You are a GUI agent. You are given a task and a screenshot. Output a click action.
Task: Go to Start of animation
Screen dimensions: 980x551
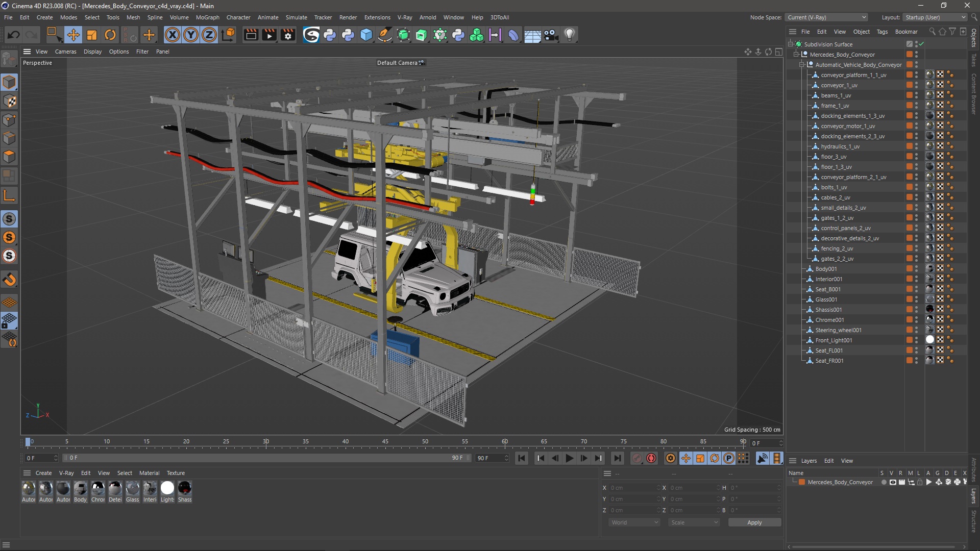[521, 458]
